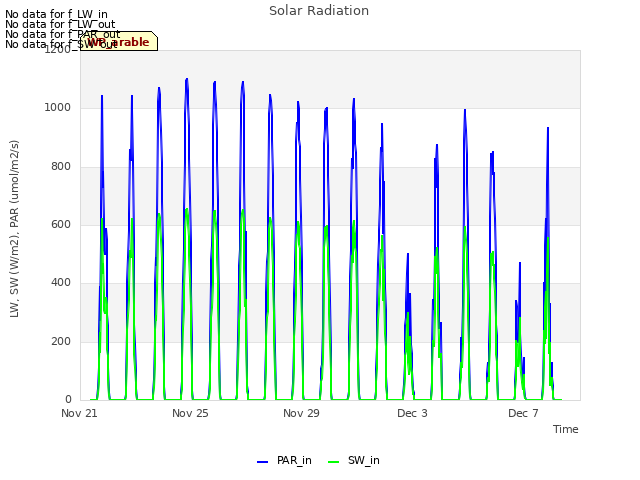The image size is (640, 480).
Task: Click the green SW_in legend color marker
Action: (333, 462)
